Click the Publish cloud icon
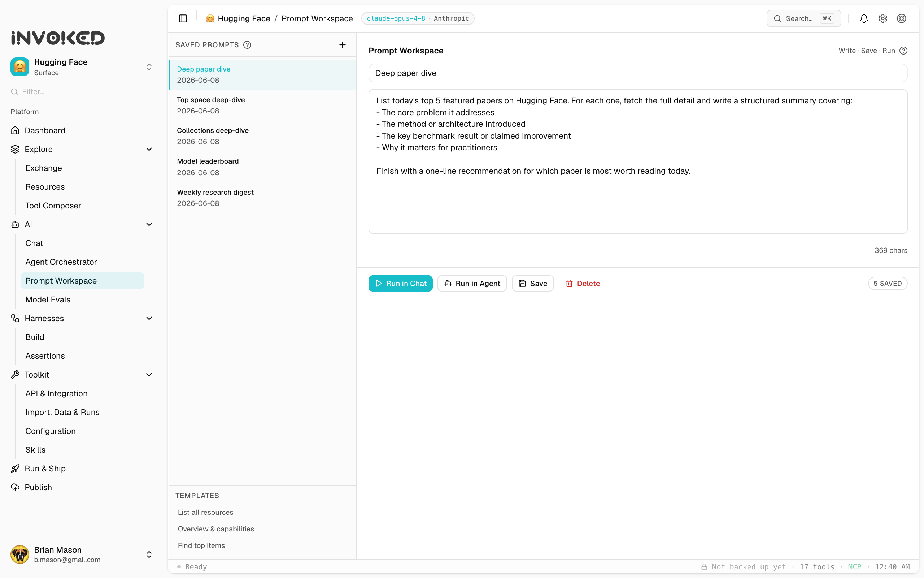 coord(15,487)
